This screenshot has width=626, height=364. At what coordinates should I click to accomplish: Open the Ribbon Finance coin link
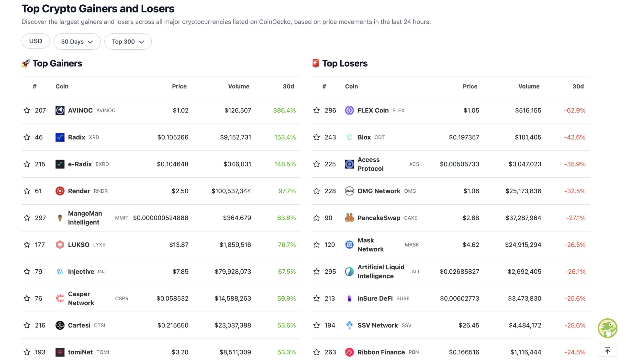(381, 352)
